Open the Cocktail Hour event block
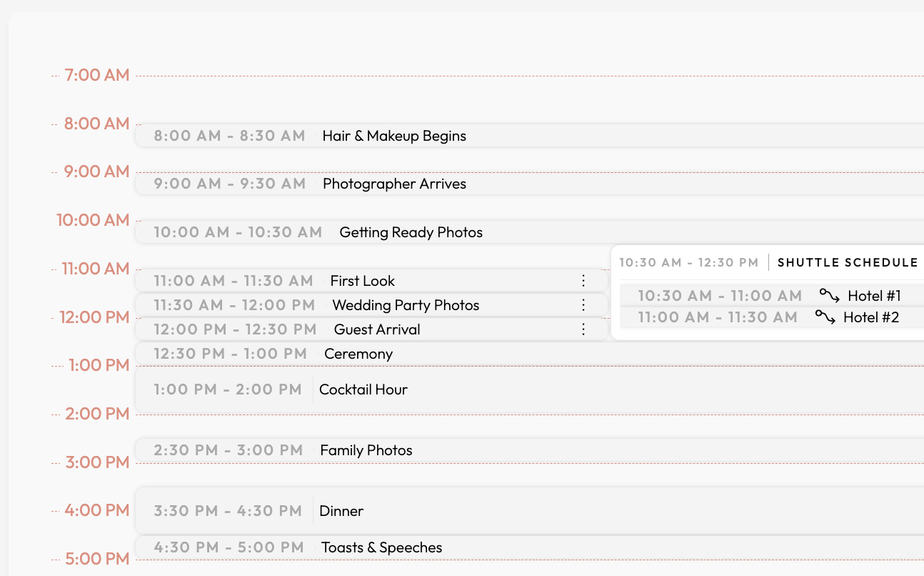 (529, 389)
